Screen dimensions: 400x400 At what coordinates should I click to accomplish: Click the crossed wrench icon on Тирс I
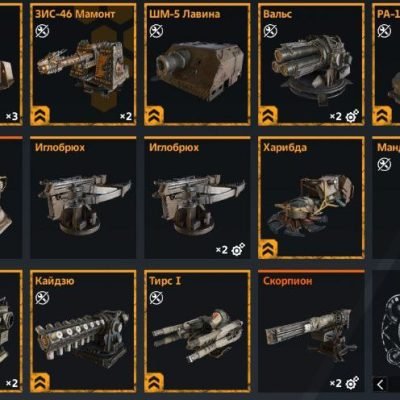[x=156, y=298]
